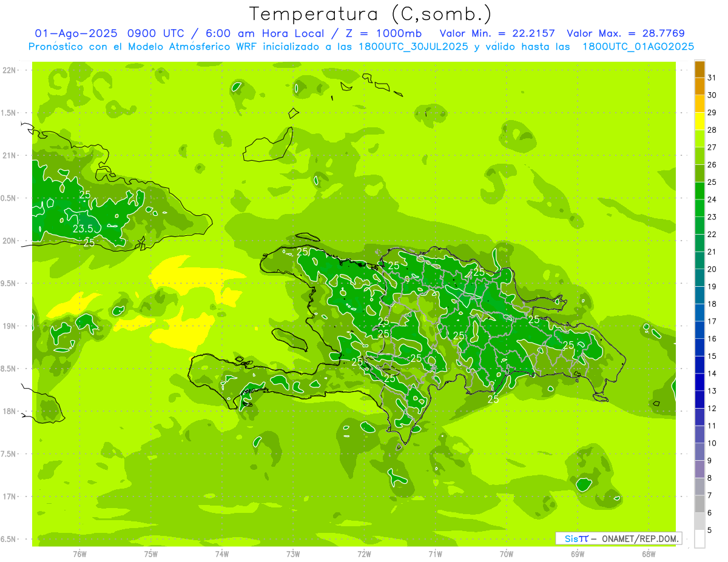Click the yellow legend swatch between 27 and 28

[x=699, y=139]
